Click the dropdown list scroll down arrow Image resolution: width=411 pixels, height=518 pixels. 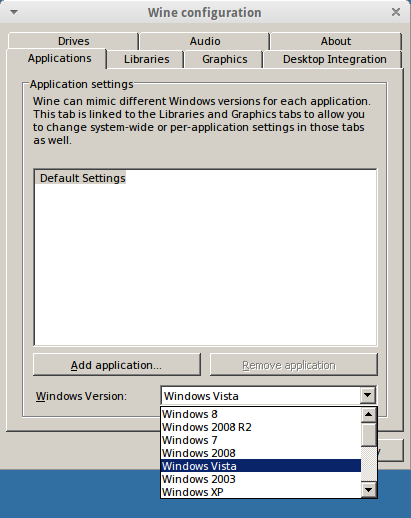[369, 490]
